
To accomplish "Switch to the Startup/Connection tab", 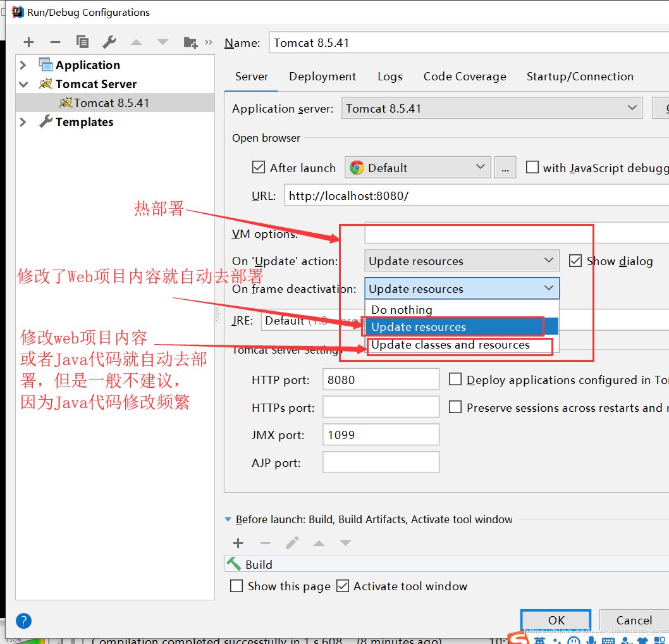I will tap(580, 77).
